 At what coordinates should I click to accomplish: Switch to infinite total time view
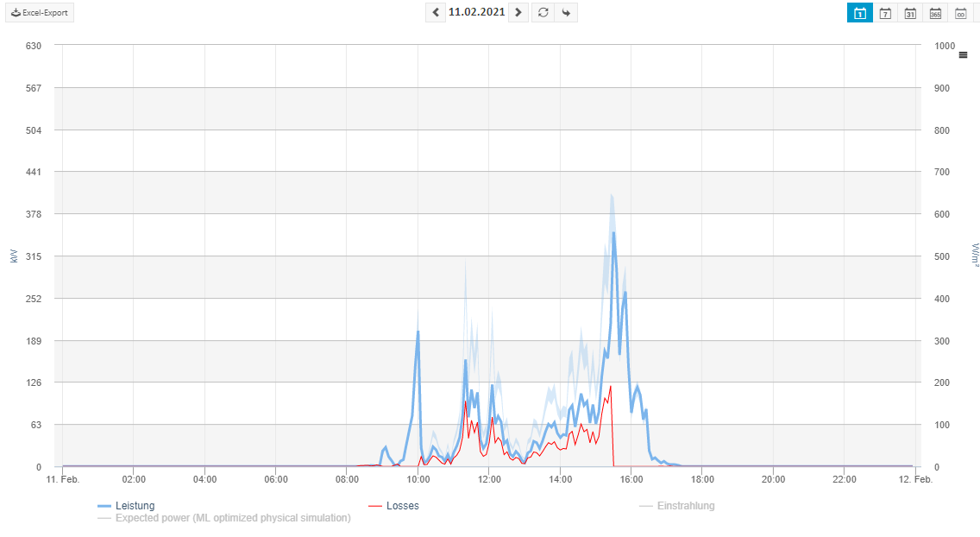click(961, 13)
